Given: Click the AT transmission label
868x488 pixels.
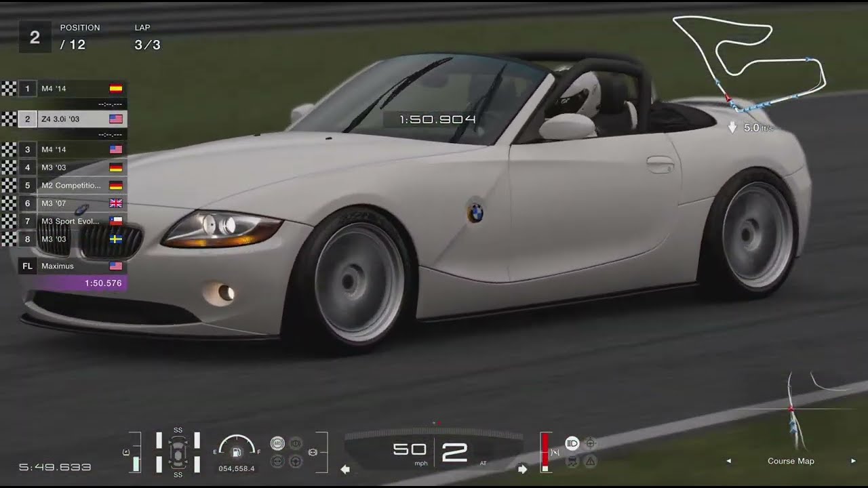Looking at the screenshot, I should (x=483, y=464).
